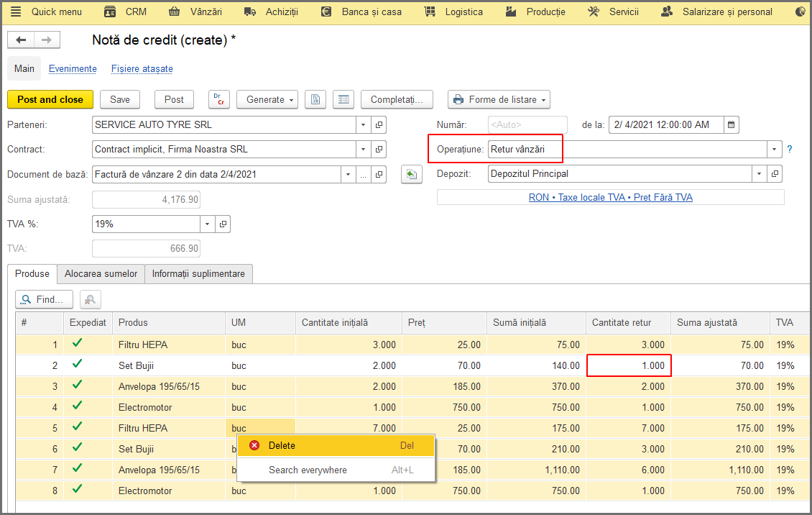Viewport: 812px width, 515px height.
Task: Open the RON Taxe locale TVA link
Action: coord(611,197)
